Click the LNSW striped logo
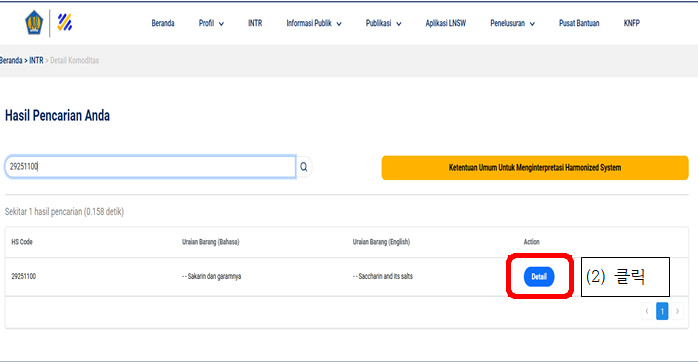Image resolution: width=698 pixels, height=362 pixels. tap(65, 22)
